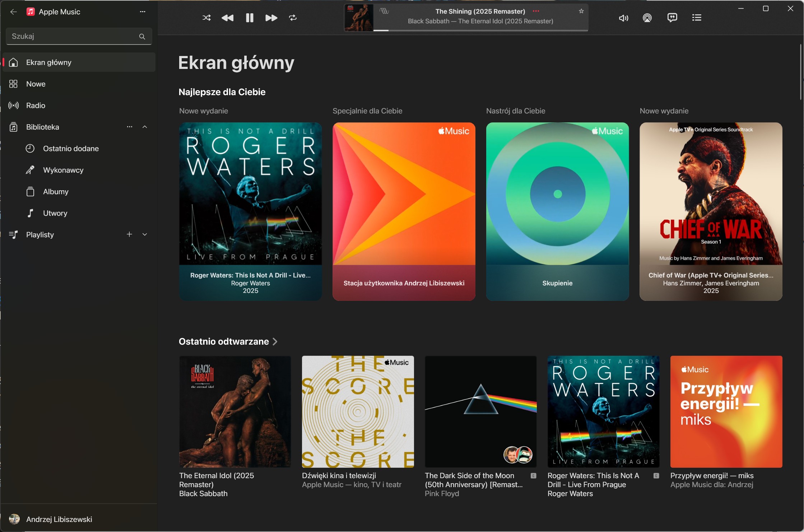Open more options for The Shining
Image resolution: width=804 pixels, height=532 pixels.
click(x=536, y=11)
